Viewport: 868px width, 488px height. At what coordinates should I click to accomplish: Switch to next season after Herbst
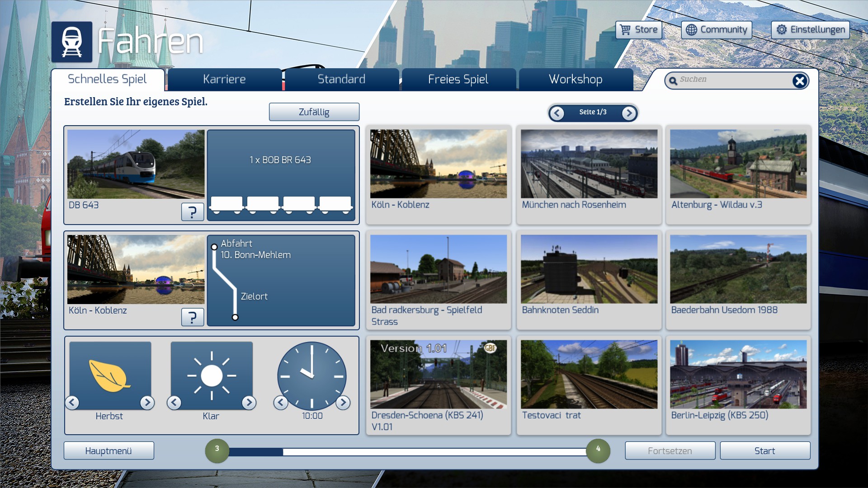(147, 402)
